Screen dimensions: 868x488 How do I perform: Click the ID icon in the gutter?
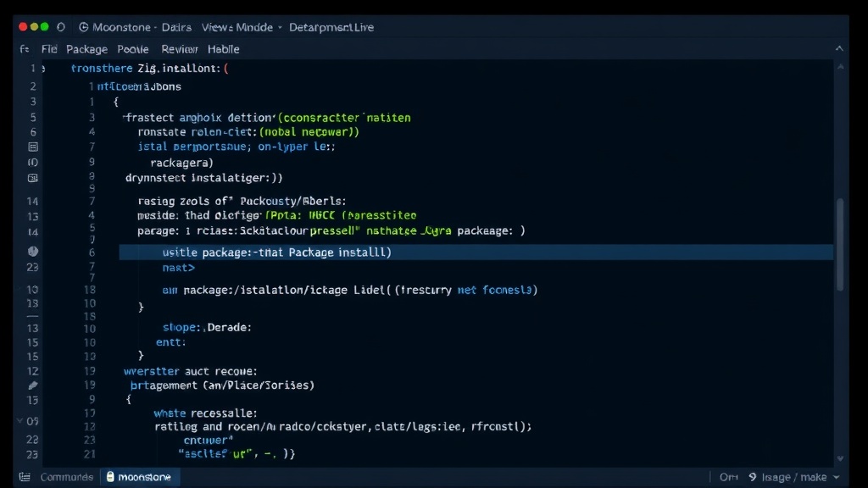point(33,162)
